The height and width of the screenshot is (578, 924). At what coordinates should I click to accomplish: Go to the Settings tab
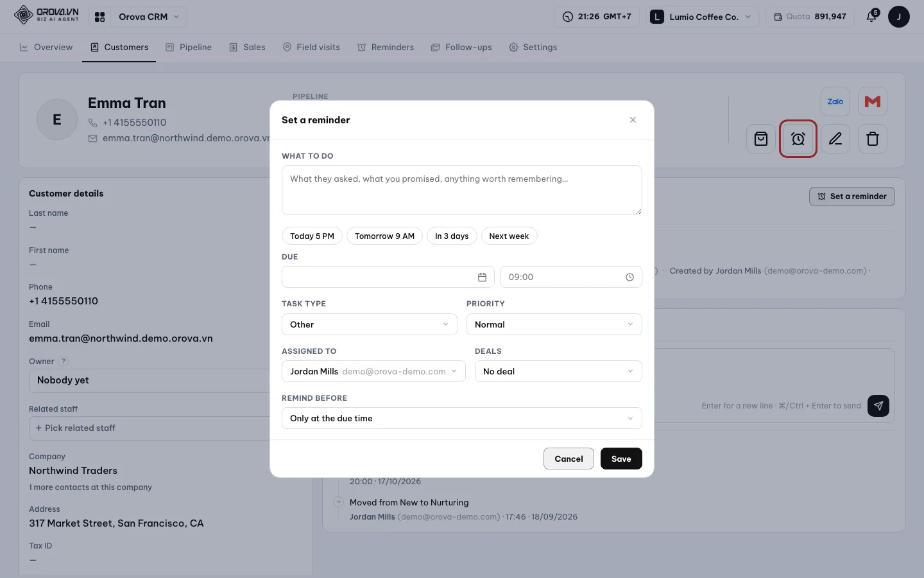click(x=533, y=48)
